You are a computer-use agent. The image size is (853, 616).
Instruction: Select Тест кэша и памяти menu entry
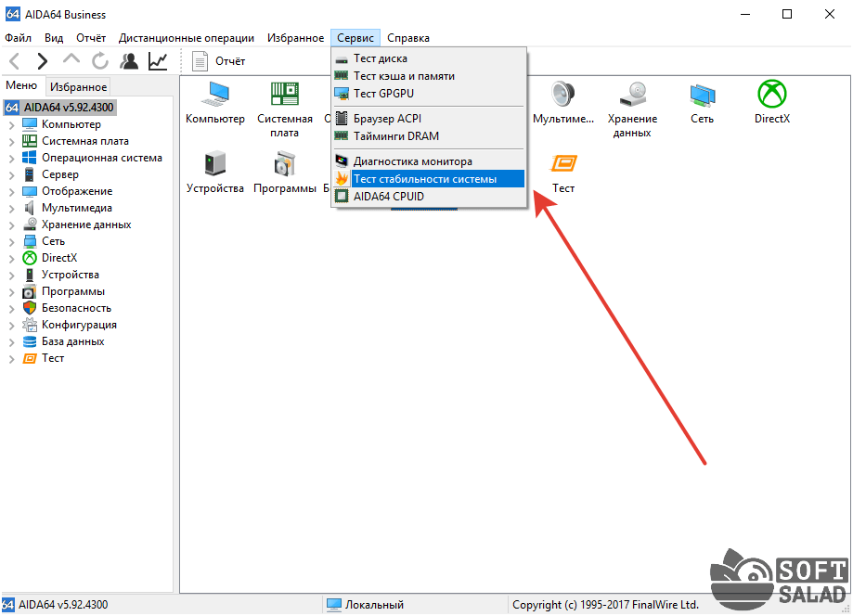[429, 76]
